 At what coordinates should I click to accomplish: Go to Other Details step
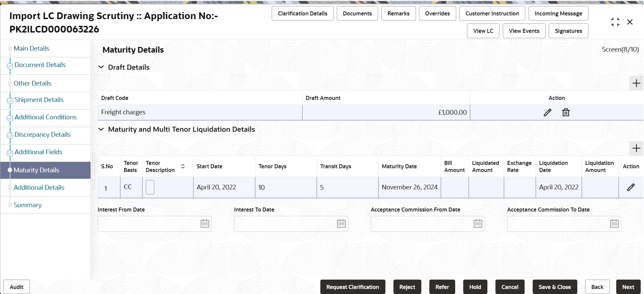pyautogui.click(x=33, y=83)
